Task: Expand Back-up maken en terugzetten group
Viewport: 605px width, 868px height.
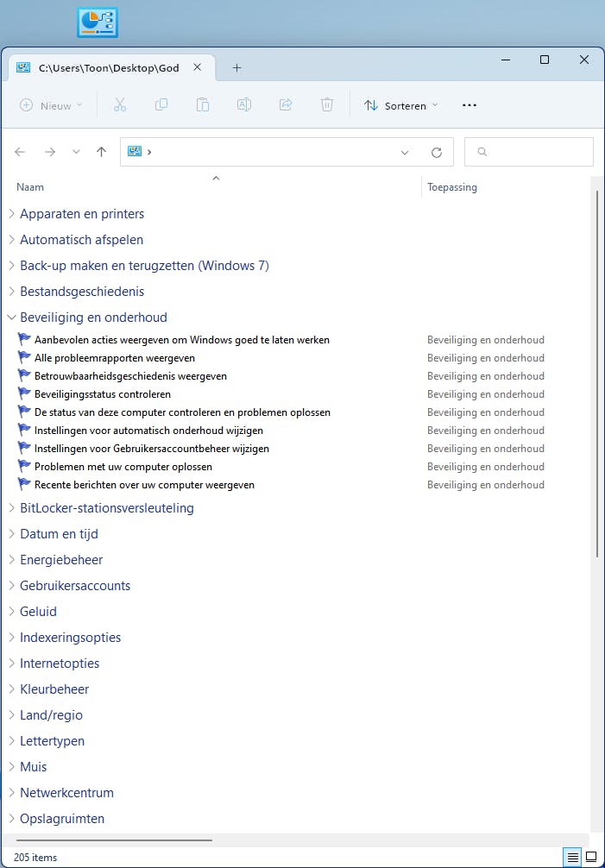Action: (x=11, y=266)
